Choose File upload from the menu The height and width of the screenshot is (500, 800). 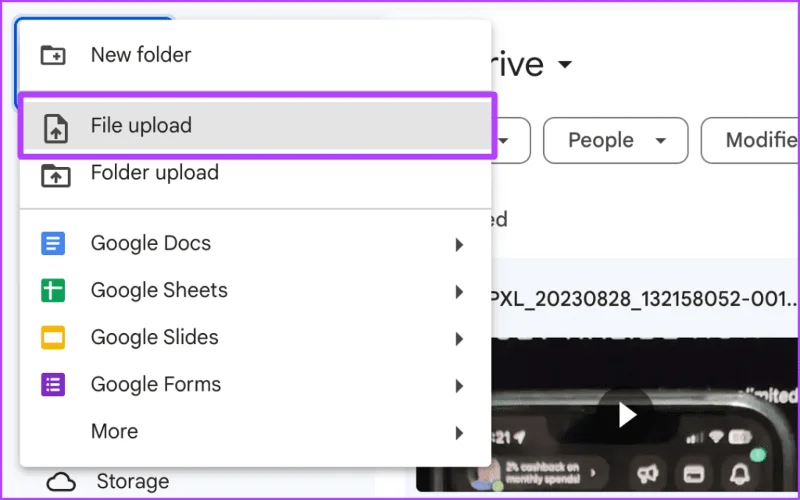coord(255,126)
